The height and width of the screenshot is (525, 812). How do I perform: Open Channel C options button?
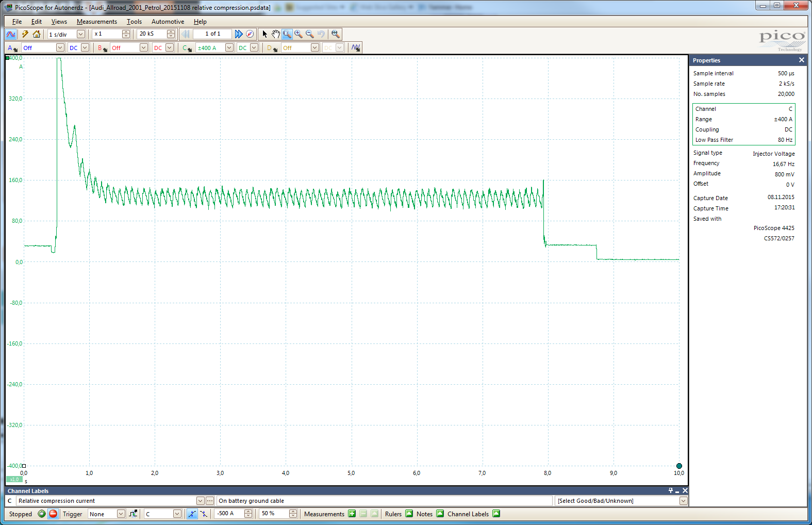(187, 48)
